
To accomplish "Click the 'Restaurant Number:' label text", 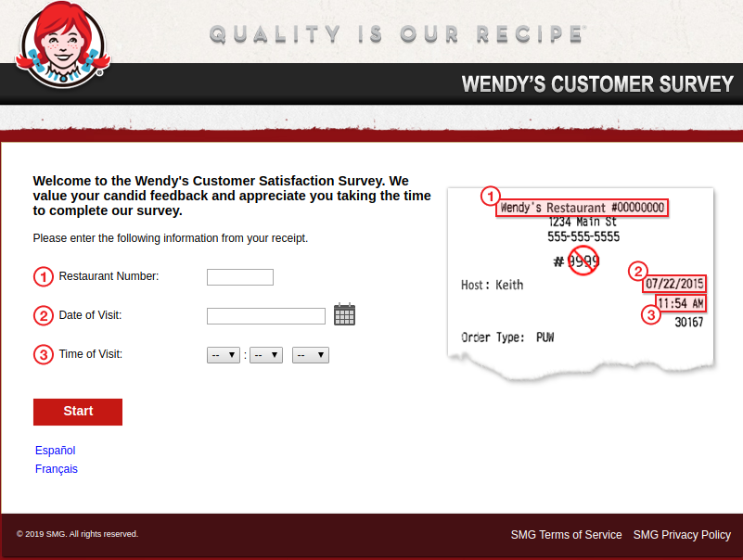I will click(x=109, y=276).
